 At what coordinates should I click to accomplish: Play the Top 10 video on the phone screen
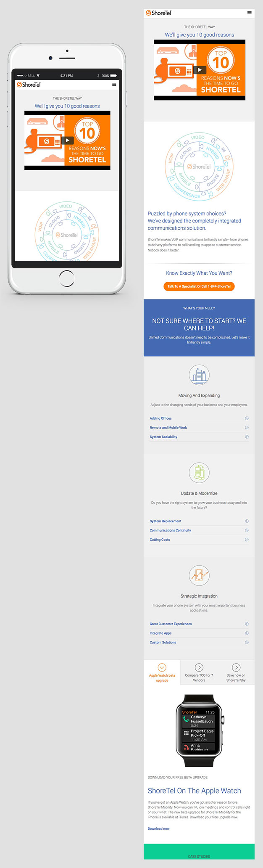point(67,140)
